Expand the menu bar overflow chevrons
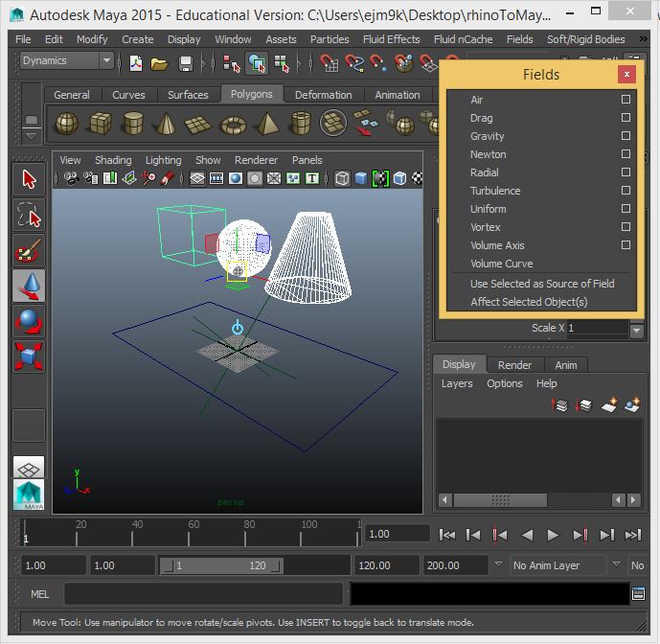The image size is (660, 644). (643, 39)
